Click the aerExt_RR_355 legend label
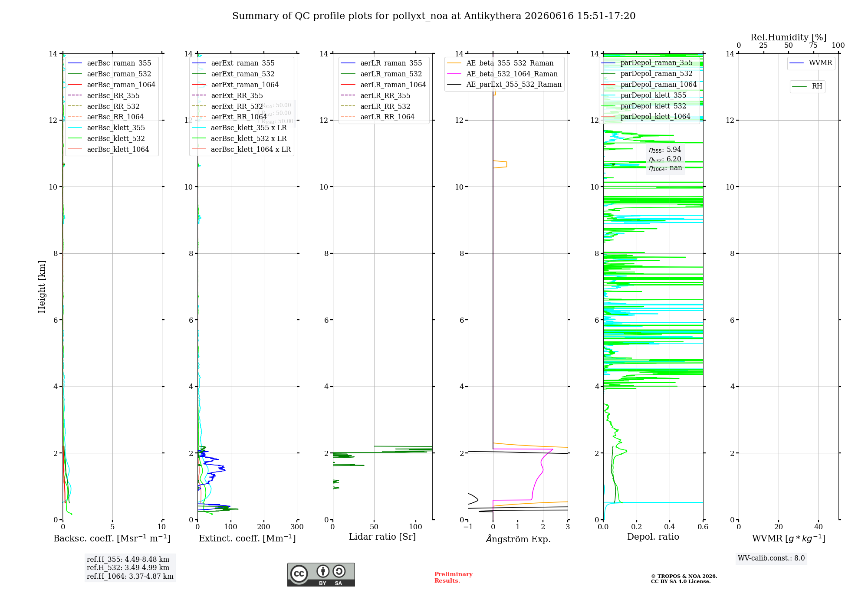The image size is (868, 590). (237, 96)
